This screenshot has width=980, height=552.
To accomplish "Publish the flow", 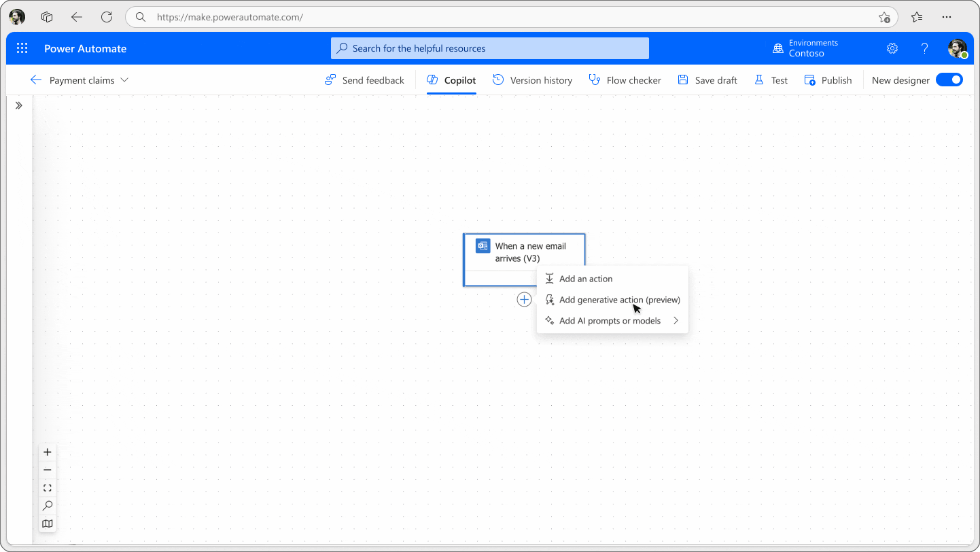I will (828, 80).
